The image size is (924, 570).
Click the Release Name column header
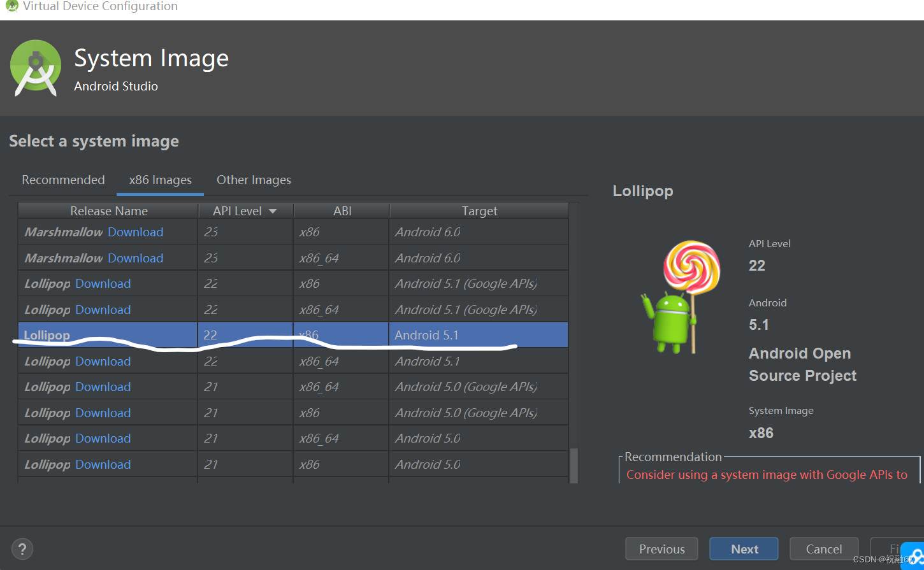(x=108, y=211)
